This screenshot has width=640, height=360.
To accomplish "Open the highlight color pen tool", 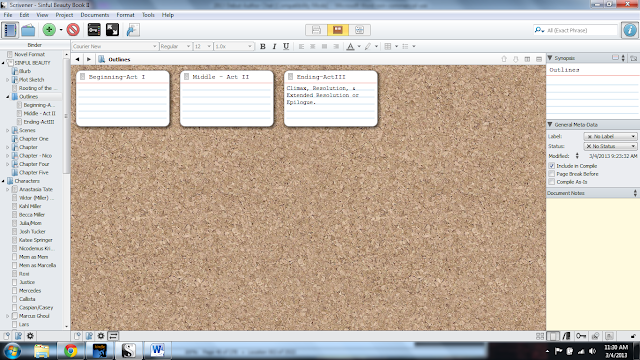I will click(368, 47).
